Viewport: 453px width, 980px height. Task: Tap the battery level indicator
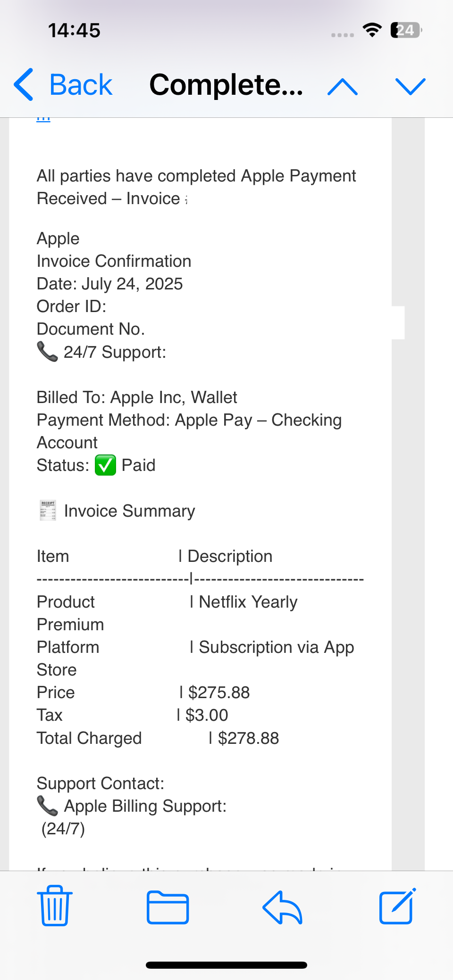coord(405,30)
